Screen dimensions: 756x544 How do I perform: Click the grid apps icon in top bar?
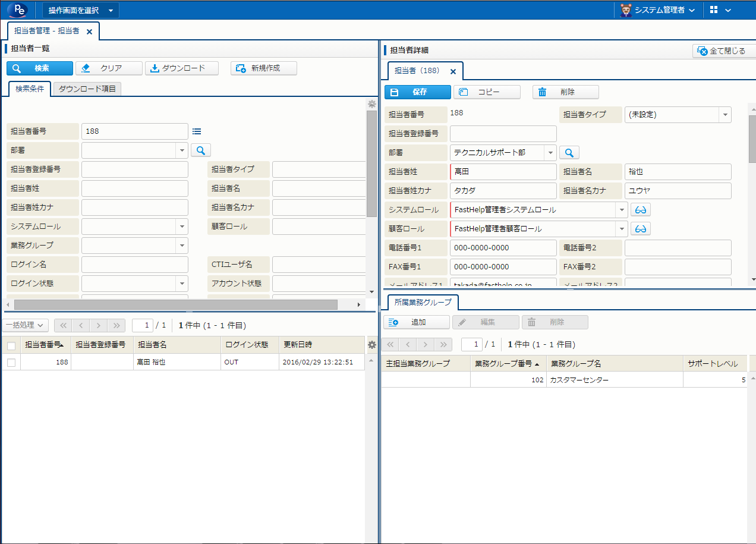coord(714,10)
